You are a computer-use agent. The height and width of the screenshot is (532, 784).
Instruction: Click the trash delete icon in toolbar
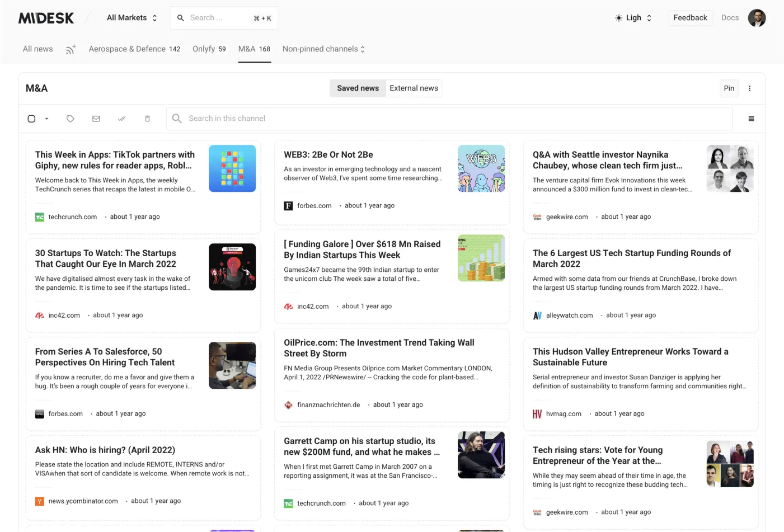pyautogui.click(x=148, y=119)
